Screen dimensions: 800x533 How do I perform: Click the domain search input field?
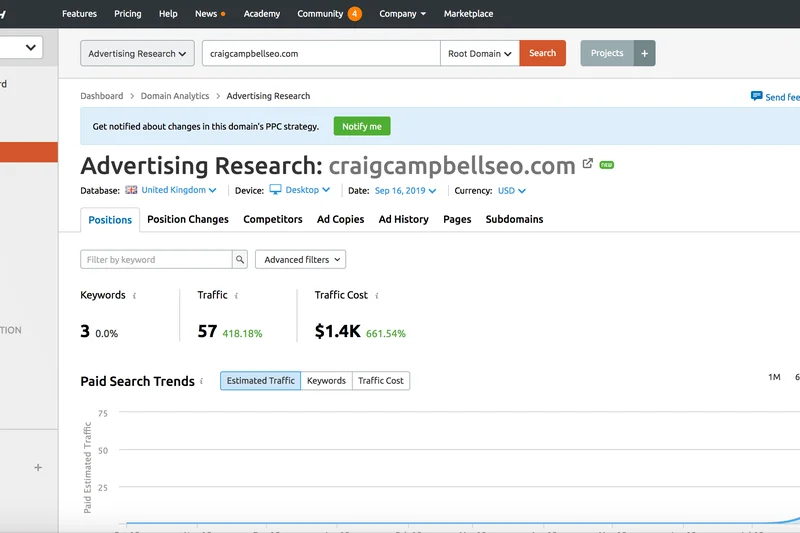pos(321,53)
